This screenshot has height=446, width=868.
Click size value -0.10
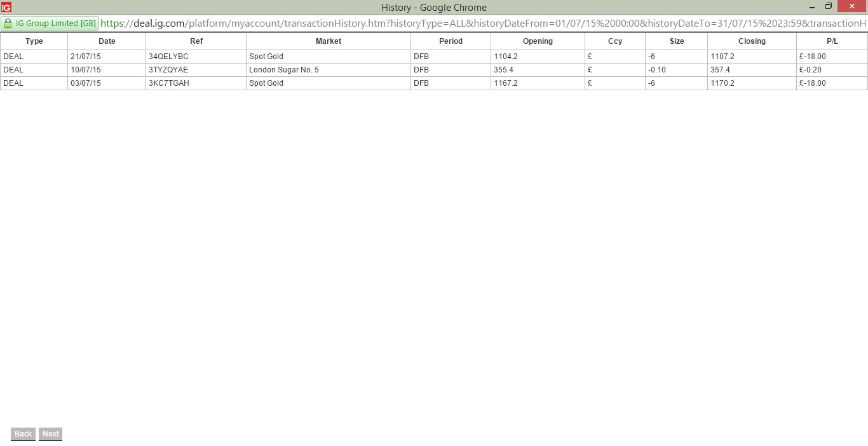pyautogui.click(x=657, y=70)
